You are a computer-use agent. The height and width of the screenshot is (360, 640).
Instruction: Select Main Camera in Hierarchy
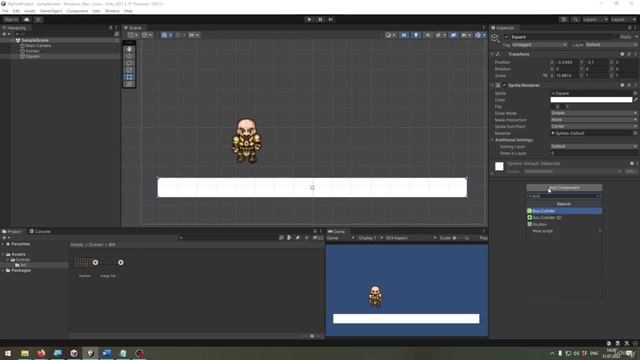38,46
